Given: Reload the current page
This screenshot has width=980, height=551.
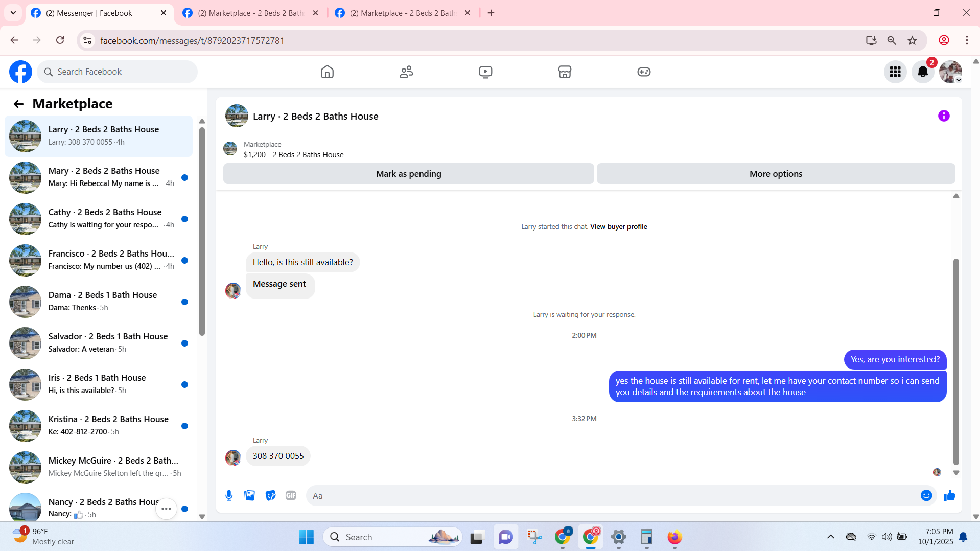Looking at the screenshot, I should tap(60, 40).
